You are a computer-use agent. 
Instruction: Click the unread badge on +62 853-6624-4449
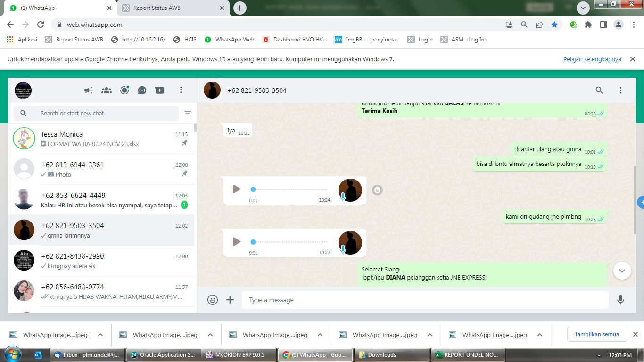tap(184, 205)
